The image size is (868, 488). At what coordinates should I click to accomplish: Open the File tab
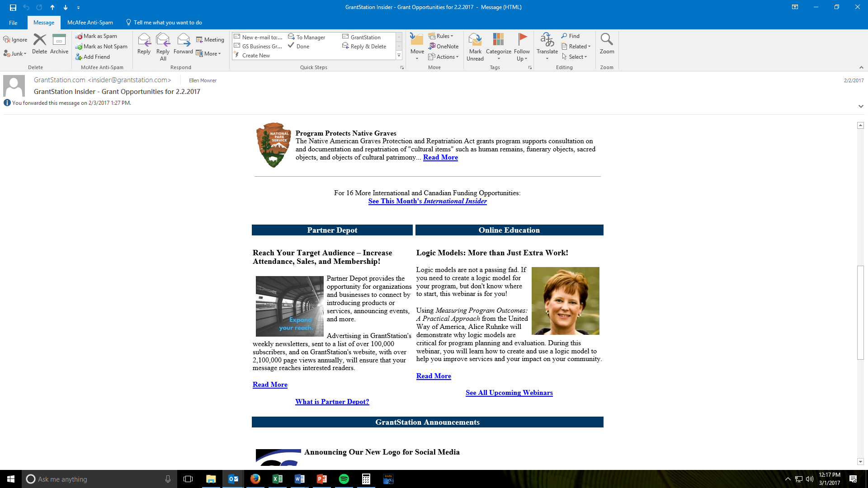pyautogui.click(x=13, y=23)
